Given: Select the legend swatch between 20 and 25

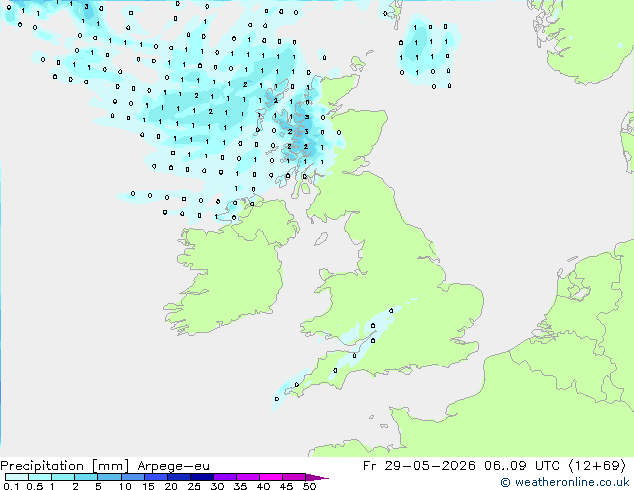Looking at the screenshot, I should click(179, 477).
